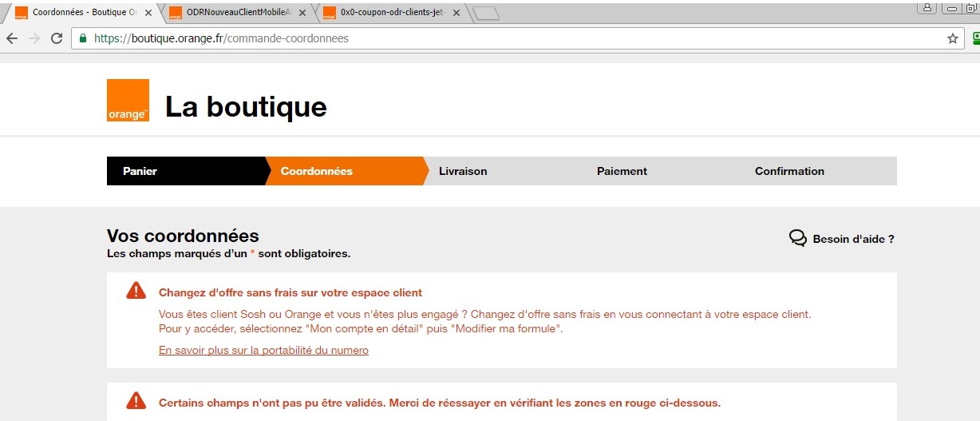Click the Vos coordonnées heading
980x421 pixels.
point(183,236)
